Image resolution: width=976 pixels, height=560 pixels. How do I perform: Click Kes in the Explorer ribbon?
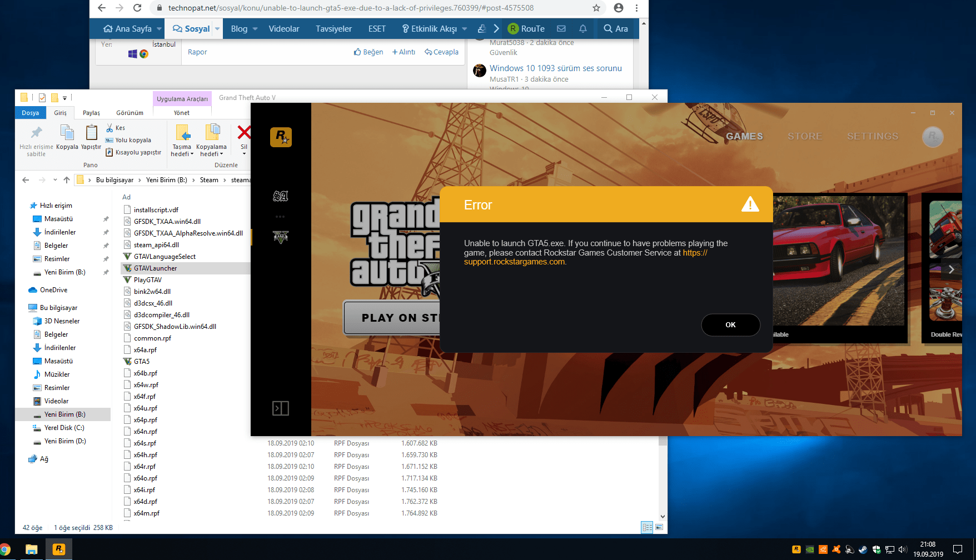click(x=116, y=128)
